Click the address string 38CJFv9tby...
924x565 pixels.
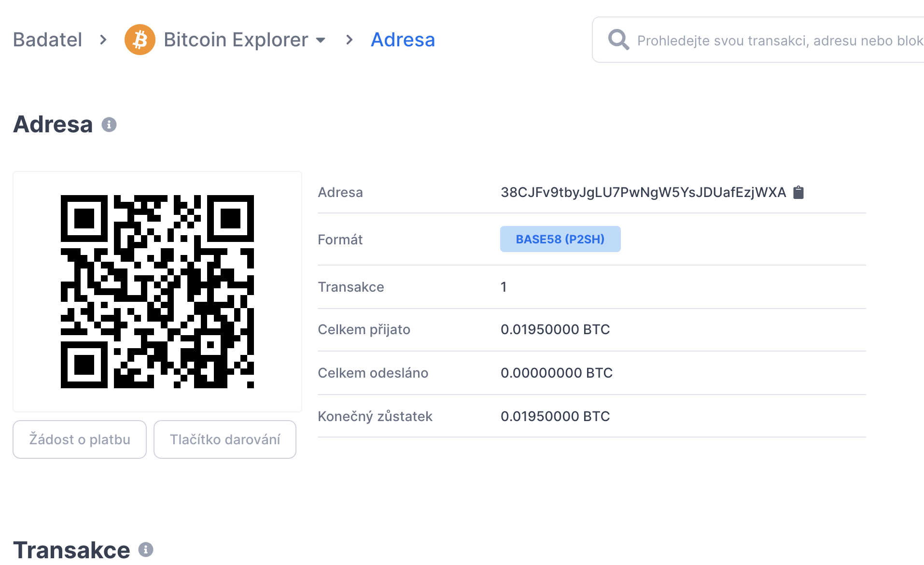pos(643,192)
